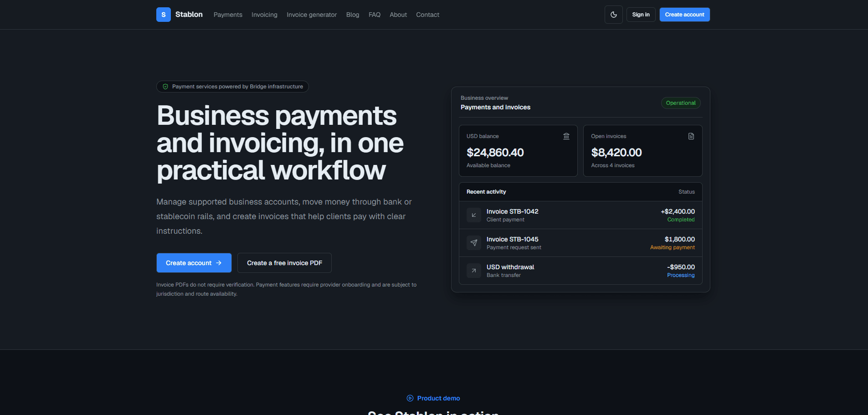
Task: Click the Recent activity heading
Action: point(486,192)
